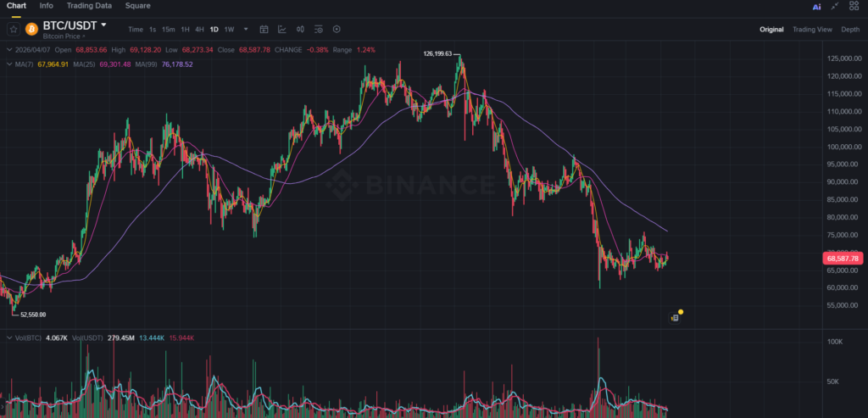Switch chart to Trading View mode
868x418 pixels.
tap(812, 29)
